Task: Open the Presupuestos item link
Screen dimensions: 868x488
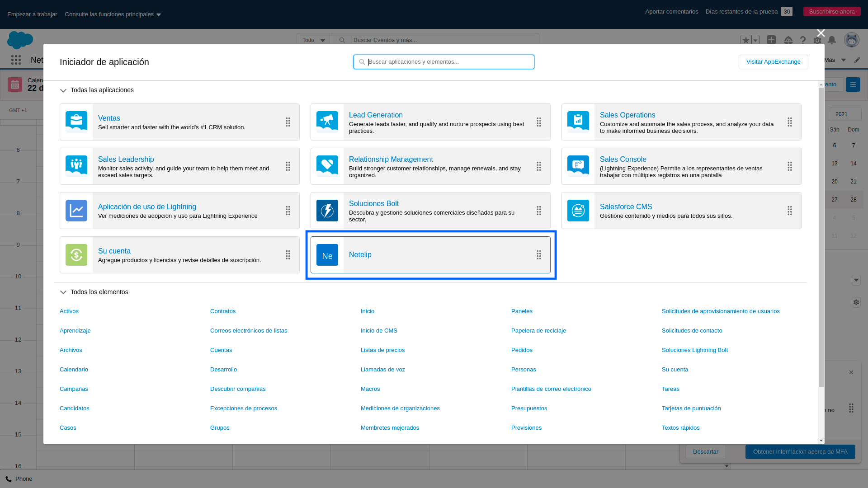Action: (x=529, y=408)
